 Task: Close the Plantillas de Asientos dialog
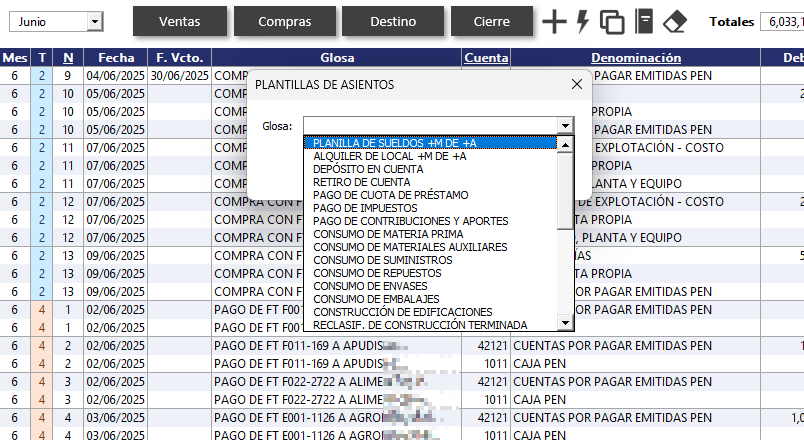pyautogui.click(x=576, y=84)
